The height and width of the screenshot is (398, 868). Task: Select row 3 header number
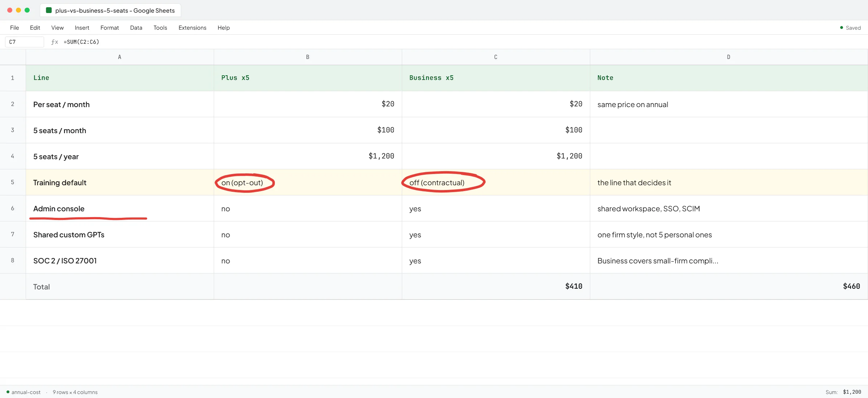point(13,130)
